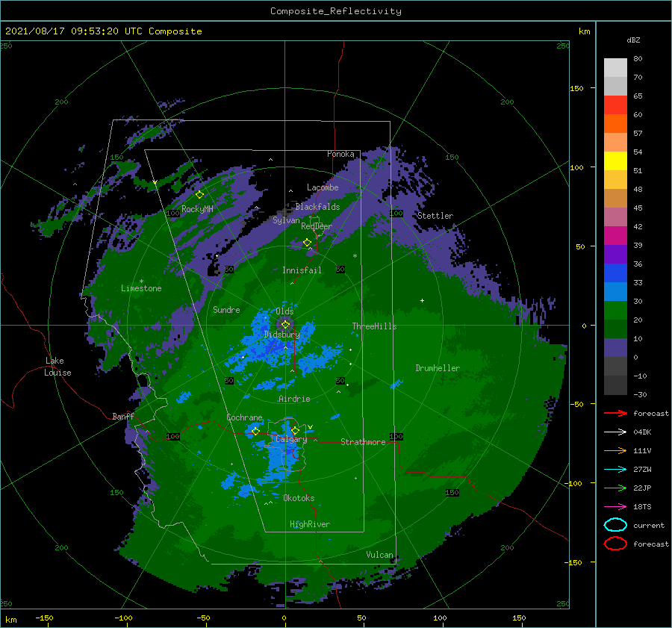
Task: Click the Didsbury label
Action: (281, 335)
